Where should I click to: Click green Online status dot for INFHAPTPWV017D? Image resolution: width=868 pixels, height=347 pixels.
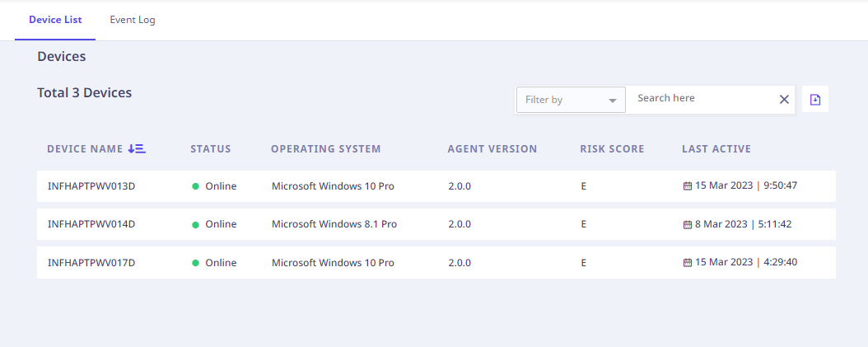[x=196, y=263]
